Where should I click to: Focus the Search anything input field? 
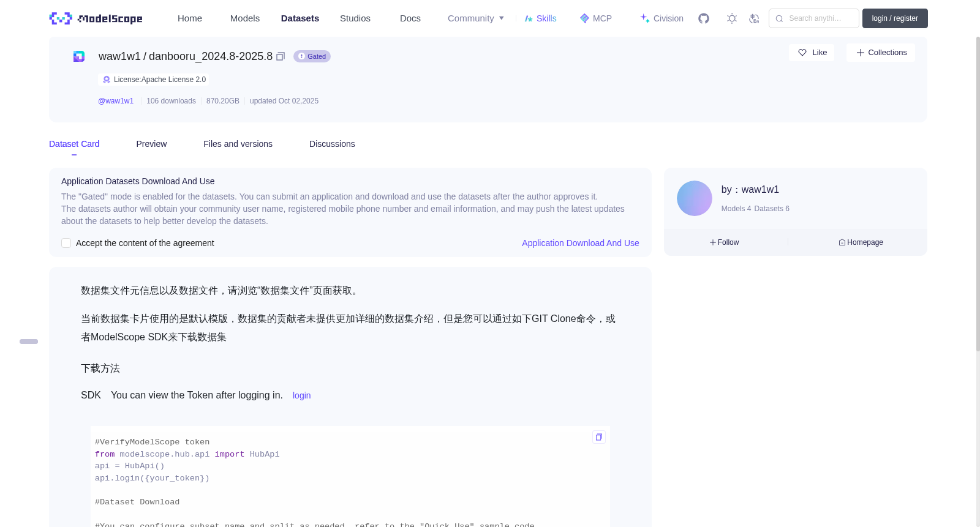point(814,18)
